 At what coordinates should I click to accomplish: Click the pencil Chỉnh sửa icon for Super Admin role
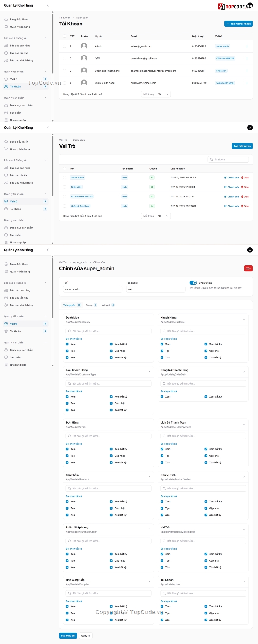225,178
